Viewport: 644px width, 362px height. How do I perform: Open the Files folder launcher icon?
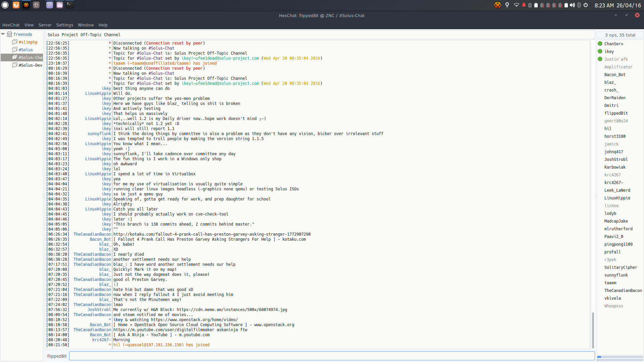[x=60, y=5]
